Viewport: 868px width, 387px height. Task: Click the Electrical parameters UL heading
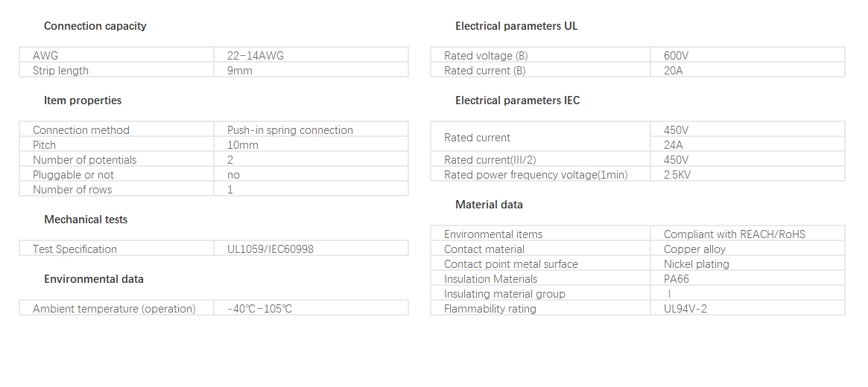point(516,26)
